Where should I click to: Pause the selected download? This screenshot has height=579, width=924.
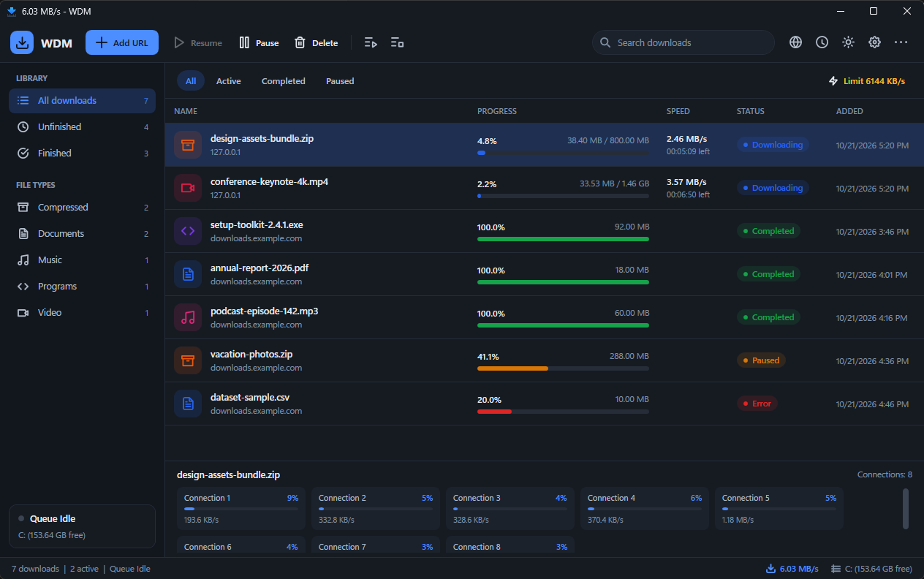259,43
